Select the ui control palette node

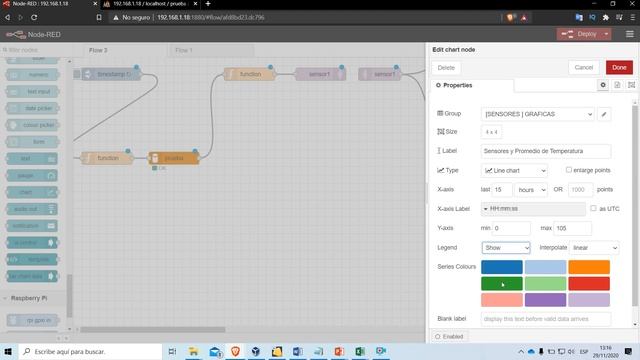click(32, 242)
